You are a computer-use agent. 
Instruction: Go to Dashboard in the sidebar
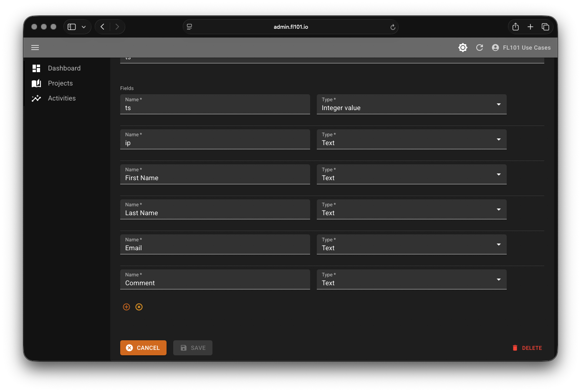click(x=64, y=68)
